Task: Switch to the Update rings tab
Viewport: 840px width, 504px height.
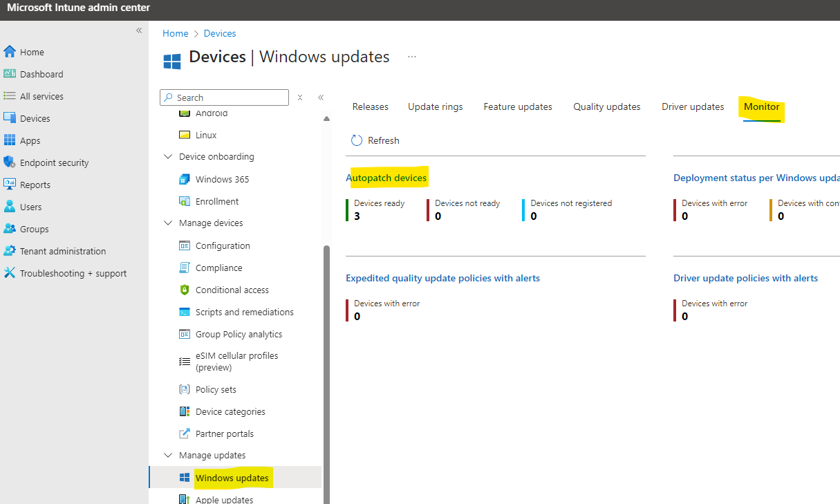Action: [x=436, y=106]
